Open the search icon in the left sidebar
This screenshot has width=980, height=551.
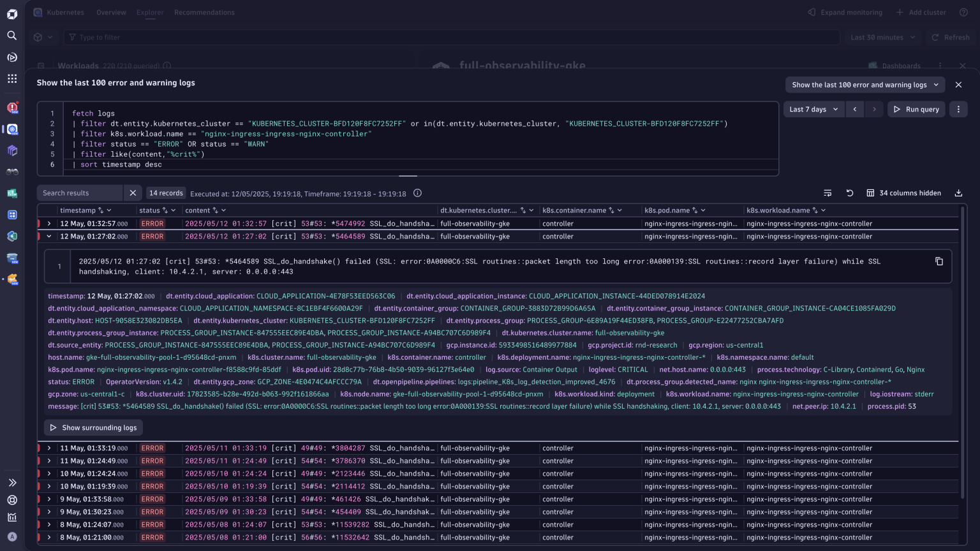(x=12, y=36)
